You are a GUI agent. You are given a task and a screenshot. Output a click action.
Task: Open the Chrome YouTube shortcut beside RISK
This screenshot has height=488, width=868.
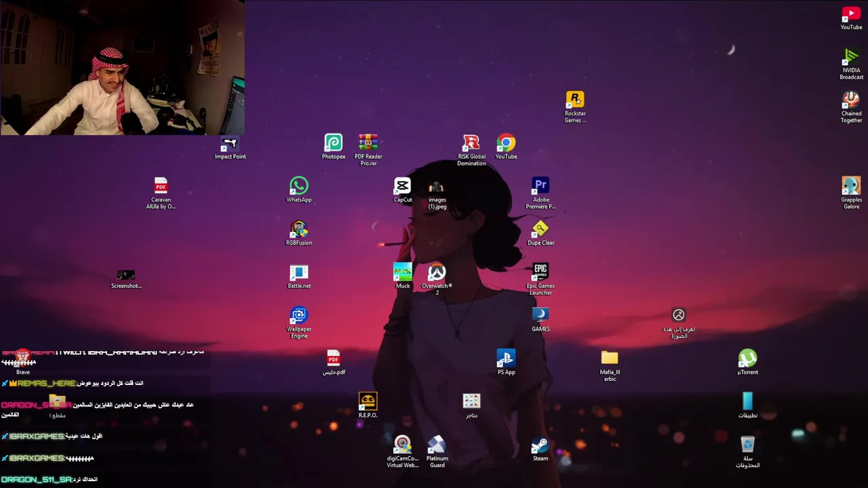506,147
